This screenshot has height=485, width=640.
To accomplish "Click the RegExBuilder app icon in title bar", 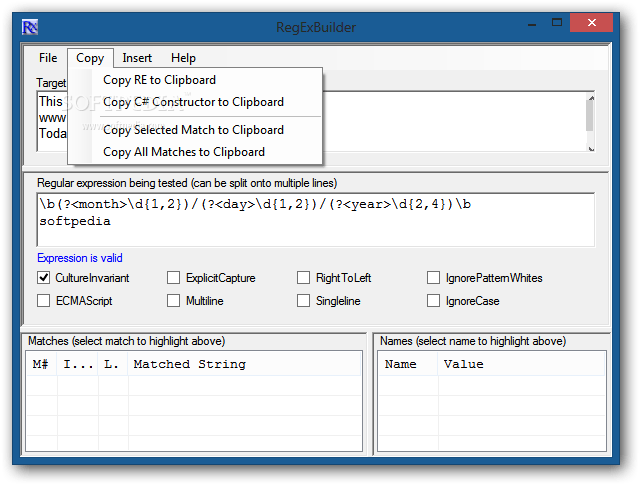I will coord(31,25).
